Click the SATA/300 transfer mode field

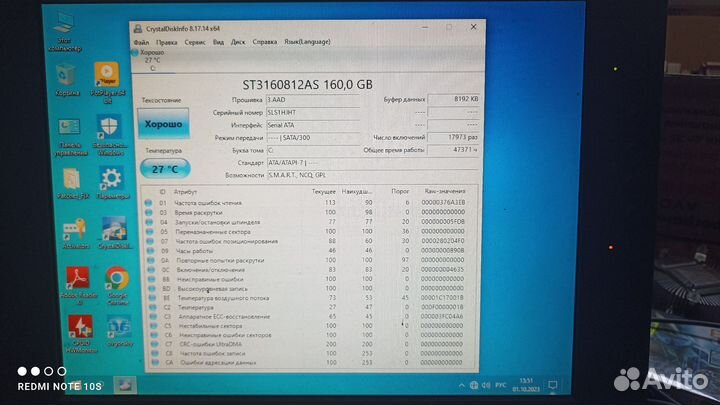(313, 138)
